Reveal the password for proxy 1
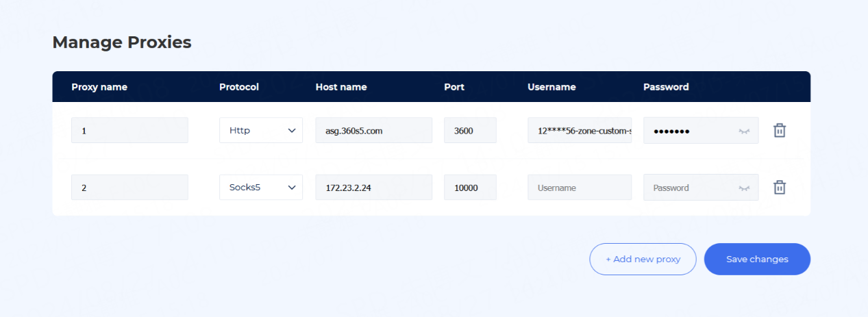 (x=744, y=131)
